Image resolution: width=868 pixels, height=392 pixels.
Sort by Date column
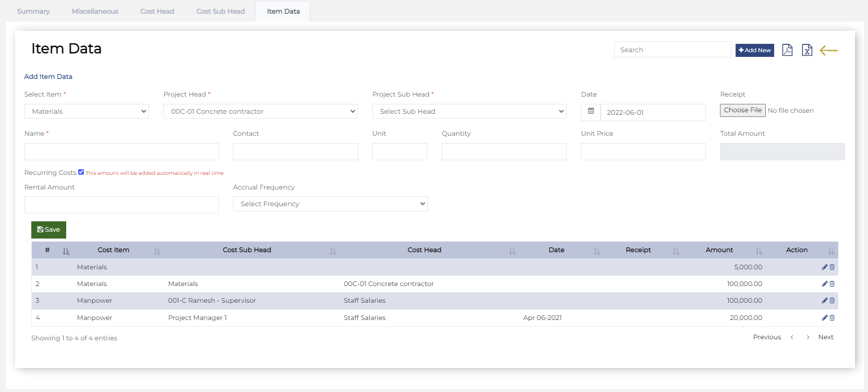[597, 251]
